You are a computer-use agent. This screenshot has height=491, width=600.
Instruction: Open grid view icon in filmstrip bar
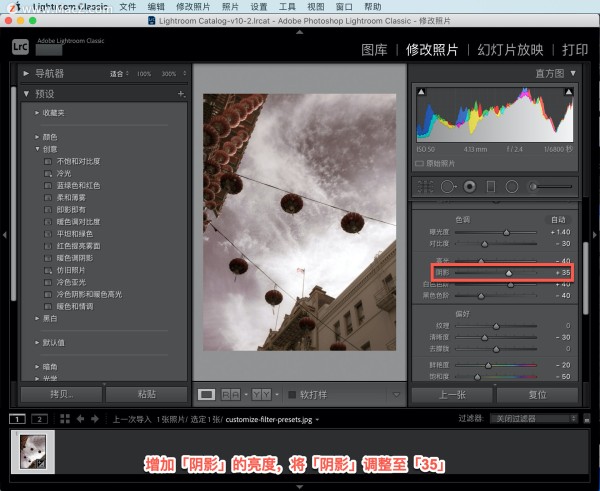click(x=64, y=418)
